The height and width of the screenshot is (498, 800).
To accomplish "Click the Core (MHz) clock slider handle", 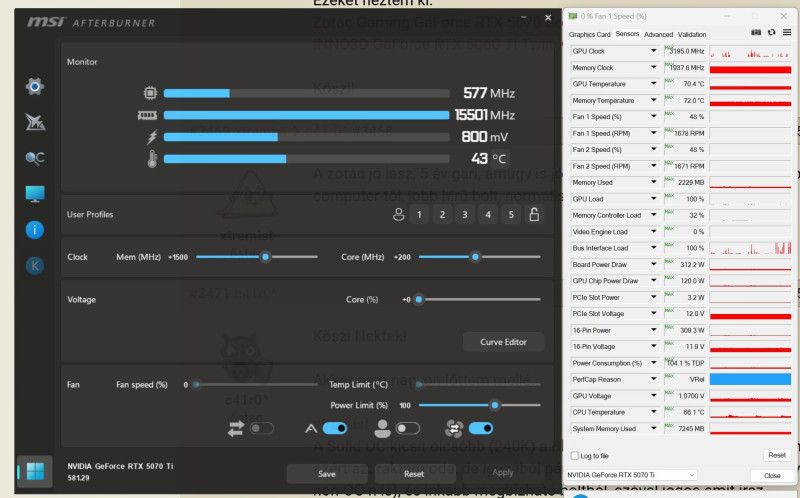I will 475,257.
